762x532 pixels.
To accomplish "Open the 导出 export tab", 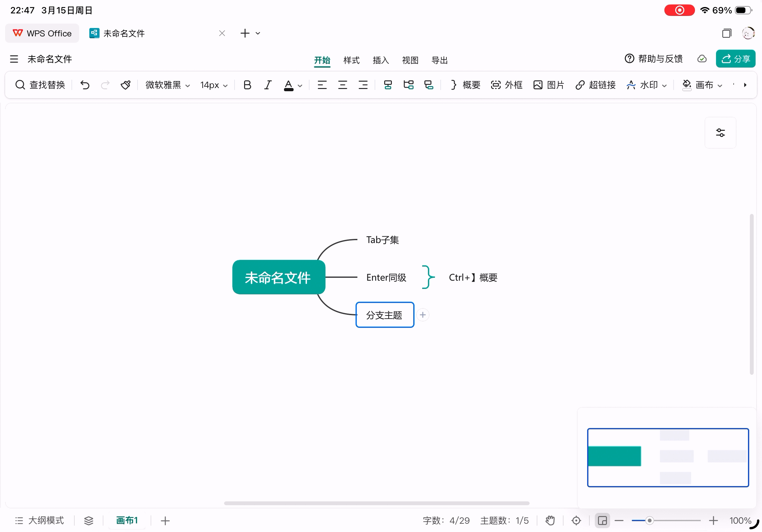I will [x=439, y=60].
